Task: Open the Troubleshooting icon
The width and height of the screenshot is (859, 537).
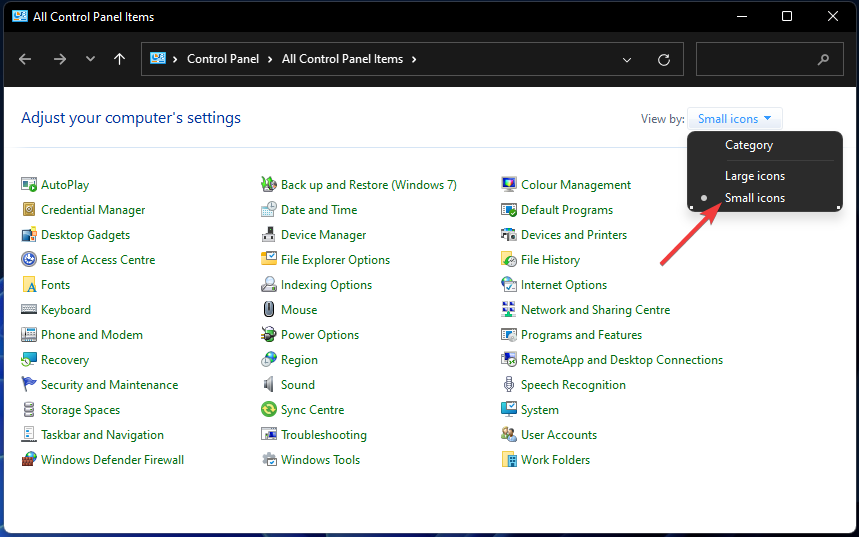Action: click(269, 435)
